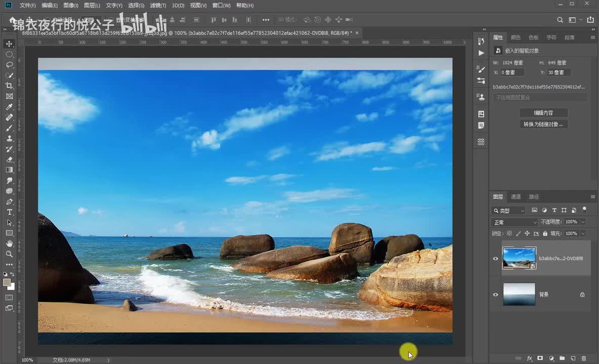
Task: Select the Eyedropper tool
Action: (x=9, y=107)
